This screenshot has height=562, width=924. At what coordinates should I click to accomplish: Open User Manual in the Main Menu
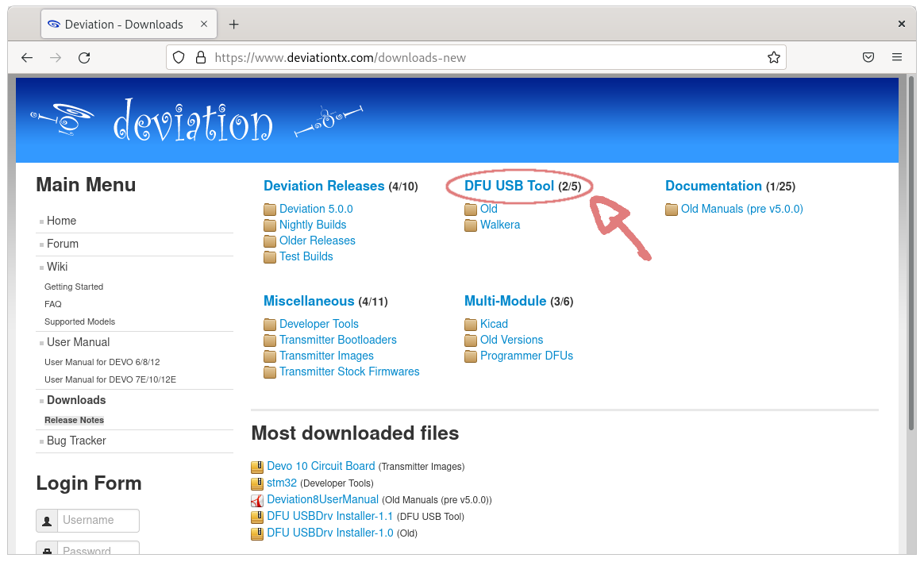click(x=79, y=341)
